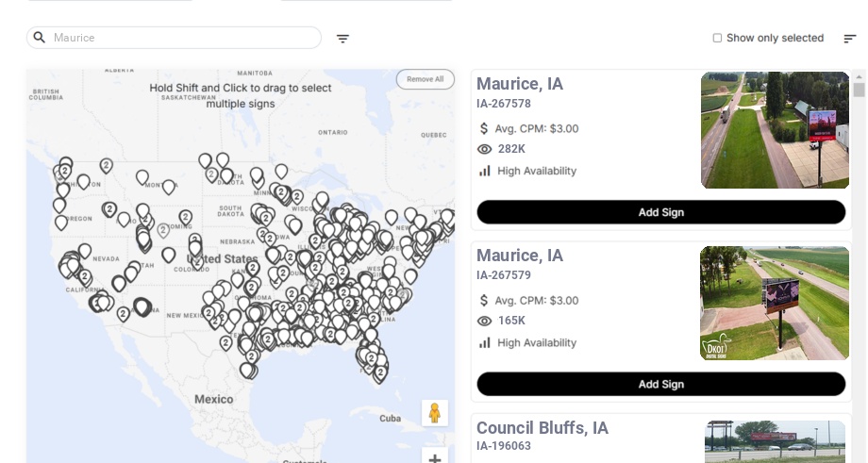View the Council Bluffs billboard thumbnail
The height and width of the screenshot is (463, 868).
pos(775,441)
